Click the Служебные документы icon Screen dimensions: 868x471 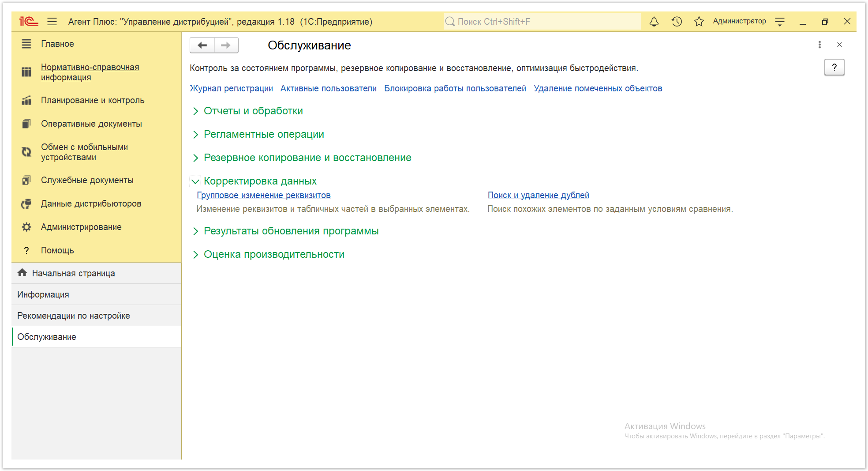point(26,180)
